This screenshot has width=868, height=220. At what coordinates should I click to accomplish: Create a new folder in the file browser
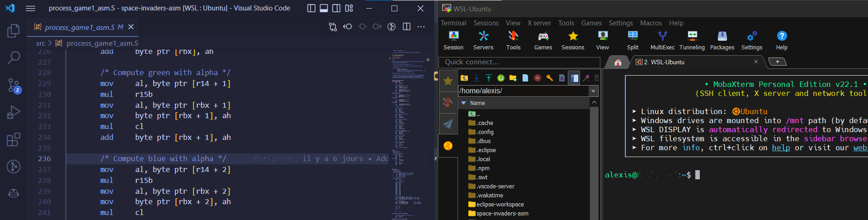pos(513,78)
